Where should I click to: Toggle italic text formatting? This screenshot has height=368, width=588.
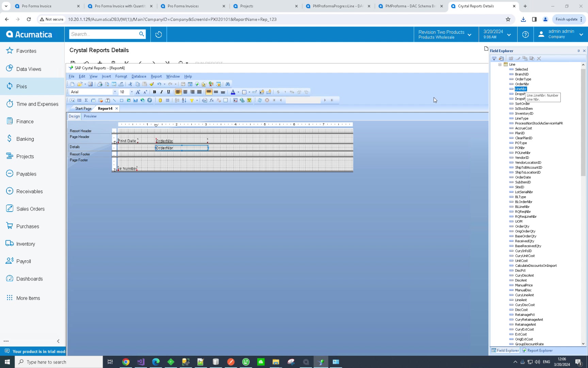coord(161,92)
